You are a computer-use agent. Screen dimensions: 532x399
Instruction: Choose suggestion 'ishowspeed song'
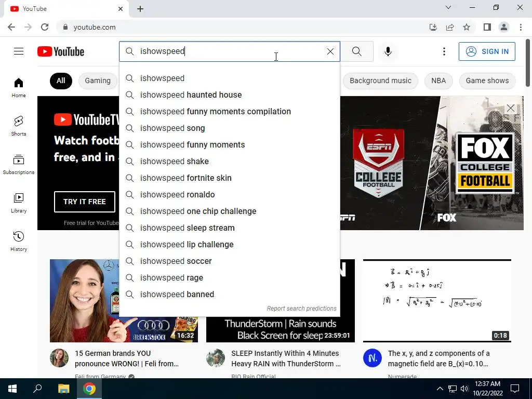click(229, 128)
